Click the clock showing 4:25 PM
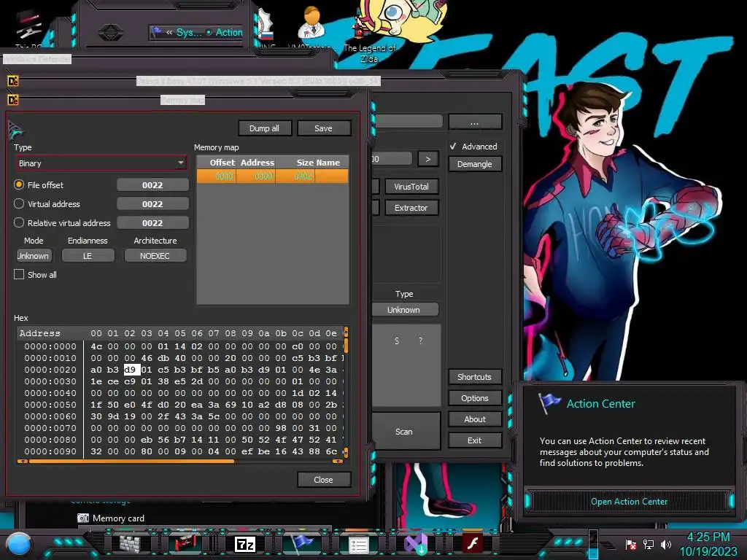 [x=708, y=537]
